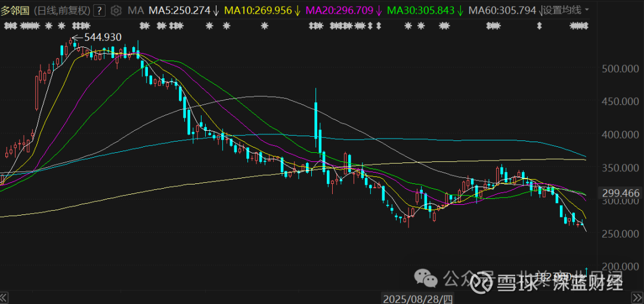Click the 250.000 price axis label

coord(621,234)
